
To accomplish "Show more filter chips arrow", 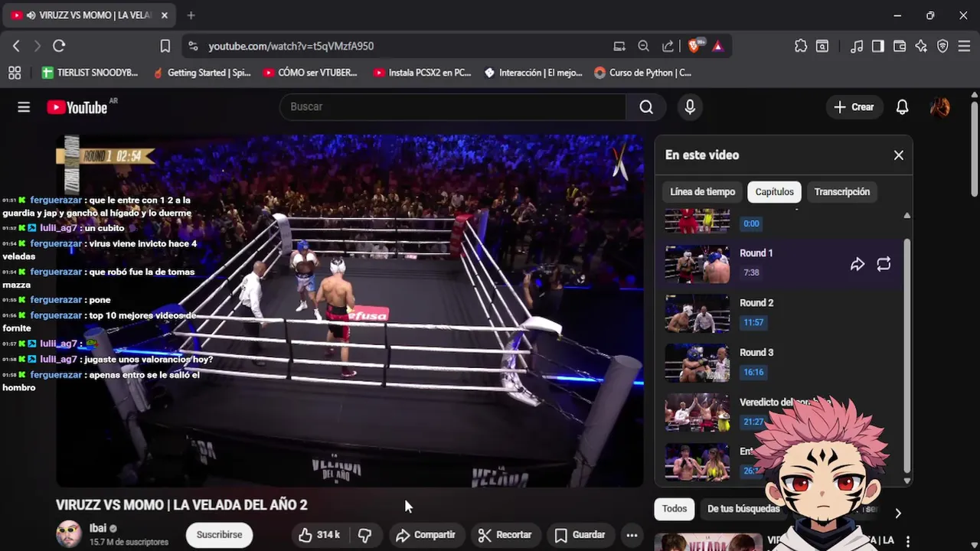I will click(x=898, y=513).
